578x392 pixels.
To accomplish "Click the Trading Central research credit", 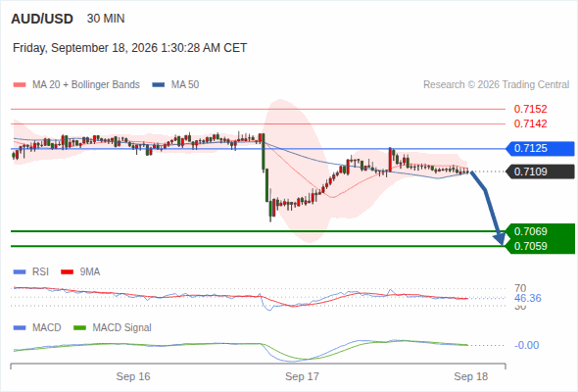I will point(496,85).
